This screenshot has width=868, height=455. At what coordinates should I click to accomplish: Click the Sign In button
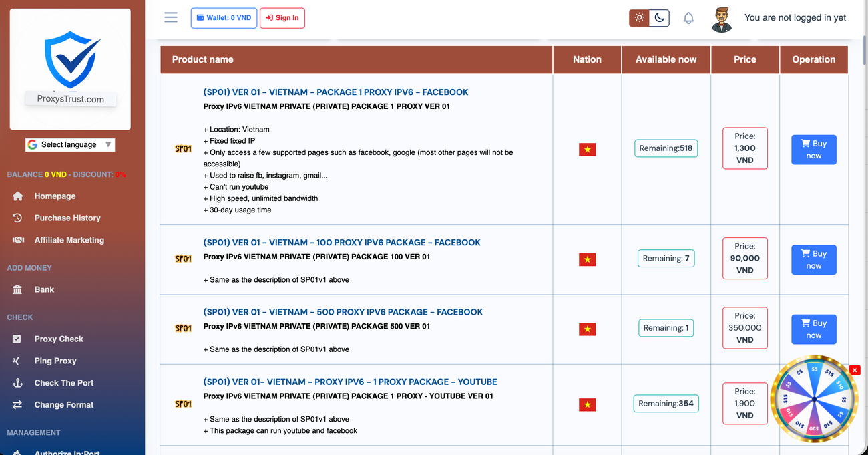click(282, 18)
